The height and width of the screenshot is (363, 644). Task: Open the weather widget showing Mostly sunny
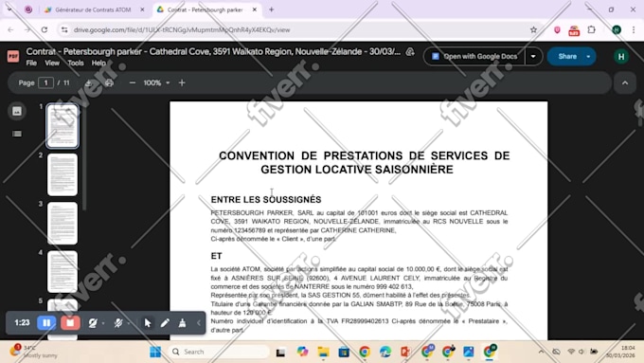(34, 352)
